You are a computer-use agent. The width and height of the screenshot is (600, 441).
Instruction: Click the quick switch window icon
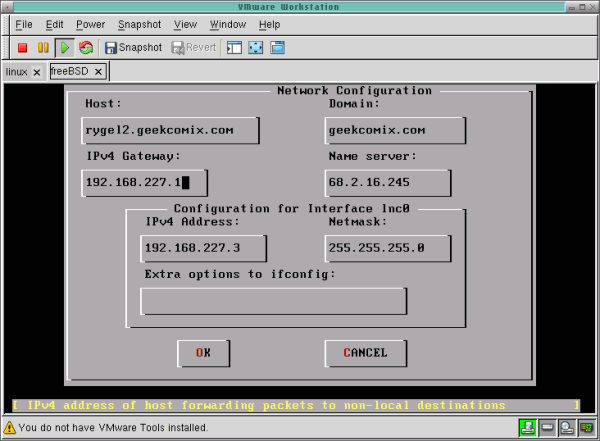pyautogui.click(x=277, y=48)
